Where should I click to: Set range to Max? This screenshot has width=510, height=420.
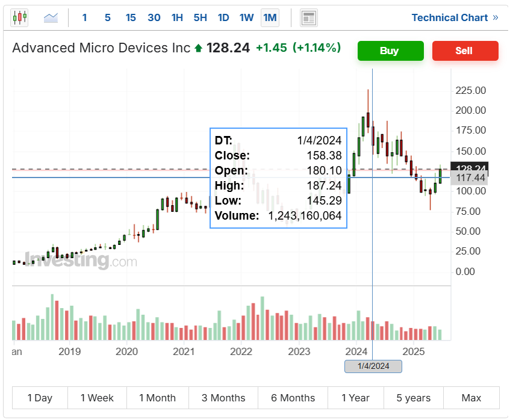(x=471, y=398)
